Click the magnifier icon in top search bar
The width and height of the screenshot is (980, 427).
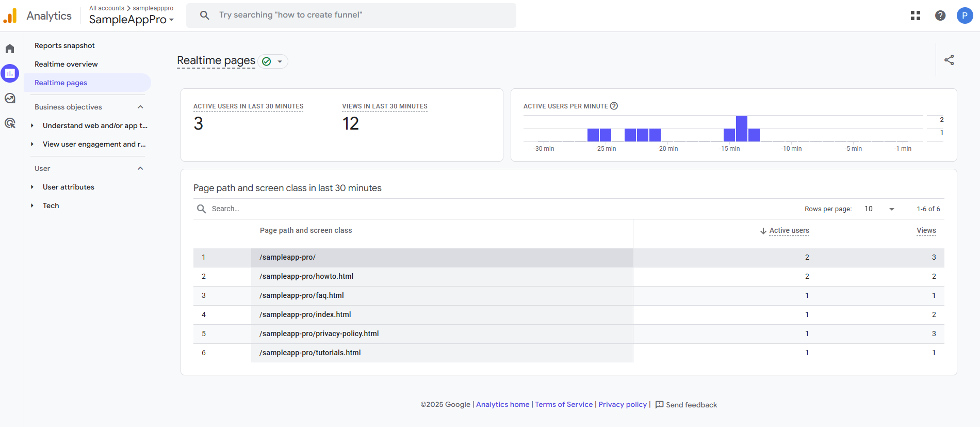coord(205,15)
